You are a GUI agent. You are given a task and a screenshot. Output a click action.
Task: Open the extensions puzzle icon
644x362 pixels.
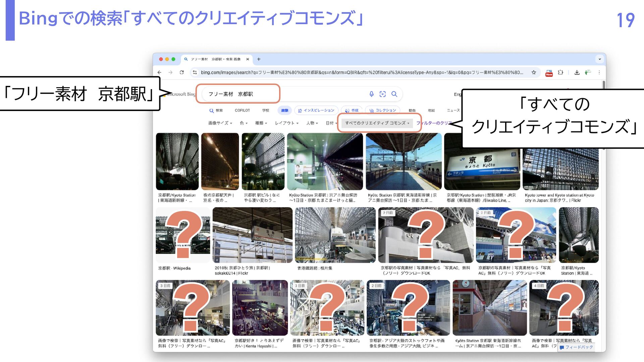(x=560, y=72)
